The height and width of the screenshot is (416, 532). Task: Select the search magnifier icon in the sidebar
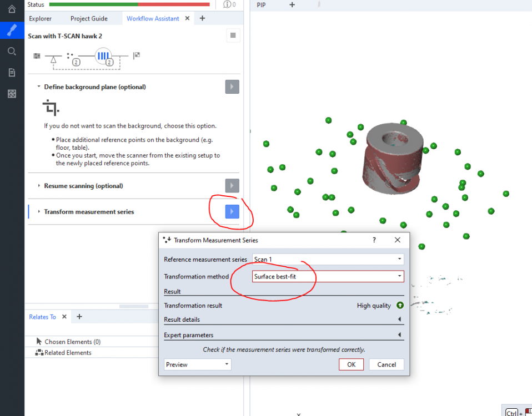[x=12, y=51]
